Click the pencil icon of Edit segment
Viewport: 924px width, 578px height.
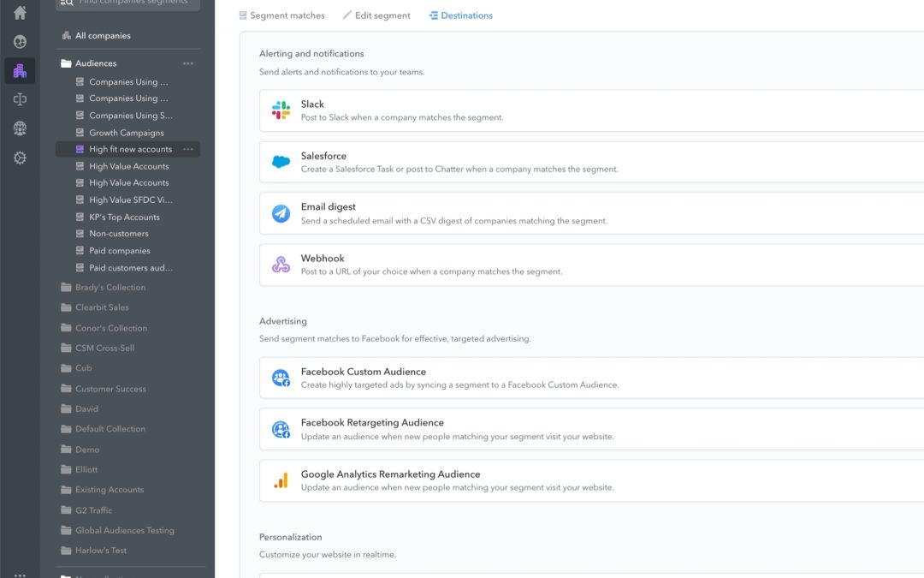347,15
